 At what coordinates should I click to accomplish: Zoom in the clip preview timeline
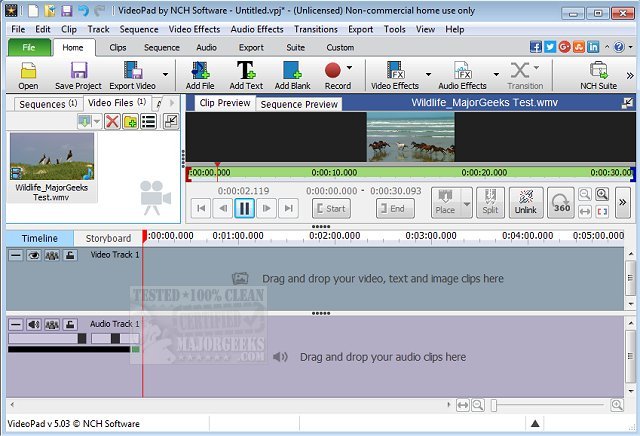[602, 194]
